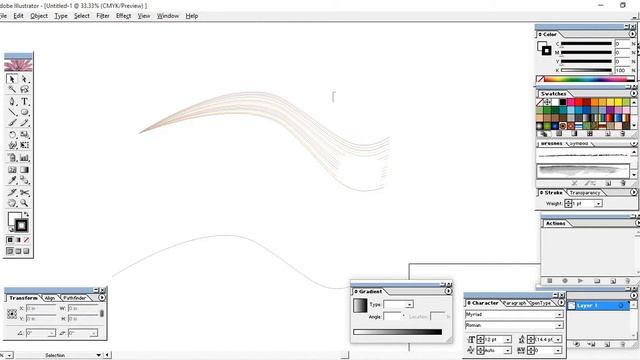The width and height of the screenshot is (640, 360).
Task: Open the Effect menu
Action: click(123, 16)
